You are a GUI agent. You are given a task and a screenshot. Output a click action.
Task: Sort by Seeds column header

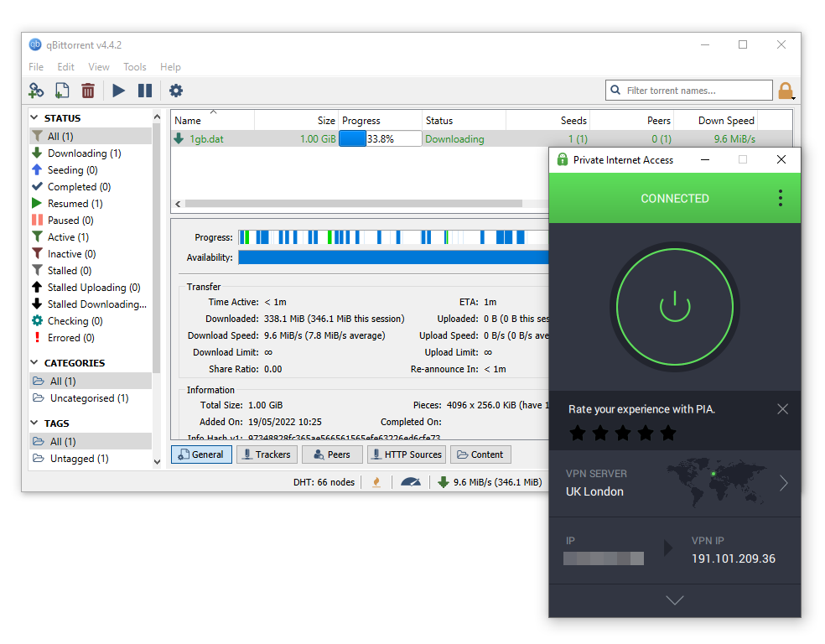click(x=547, y=121)
